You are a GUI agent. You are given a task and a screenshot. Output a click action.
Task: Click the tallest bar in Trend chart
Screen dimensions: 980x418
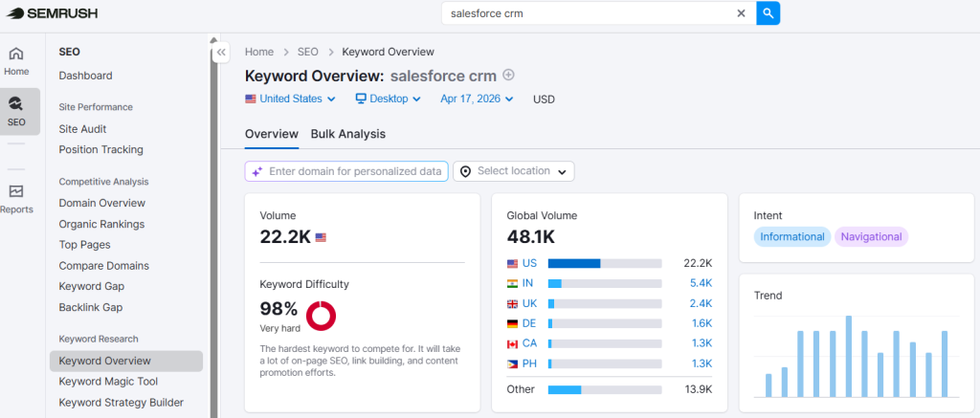click(x=849, y=356)
